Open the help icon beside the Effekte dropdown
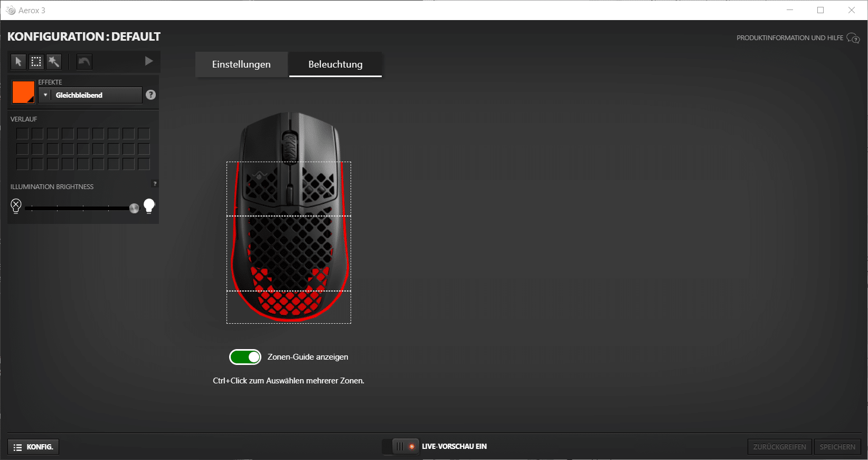This screenshot has width=868, height=460. (151, 95)
